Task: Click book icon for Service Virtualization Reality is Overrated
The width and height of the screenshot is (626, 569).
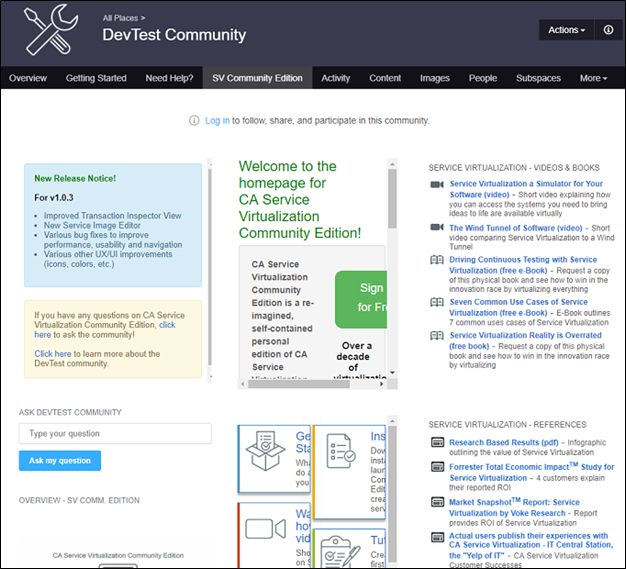Action: 437,335
